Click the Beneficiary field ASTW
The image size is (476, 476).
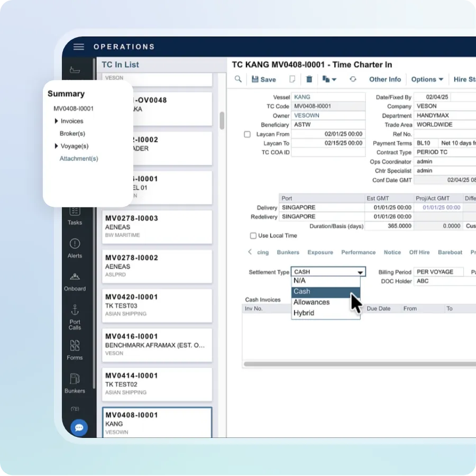click(328, 124)
